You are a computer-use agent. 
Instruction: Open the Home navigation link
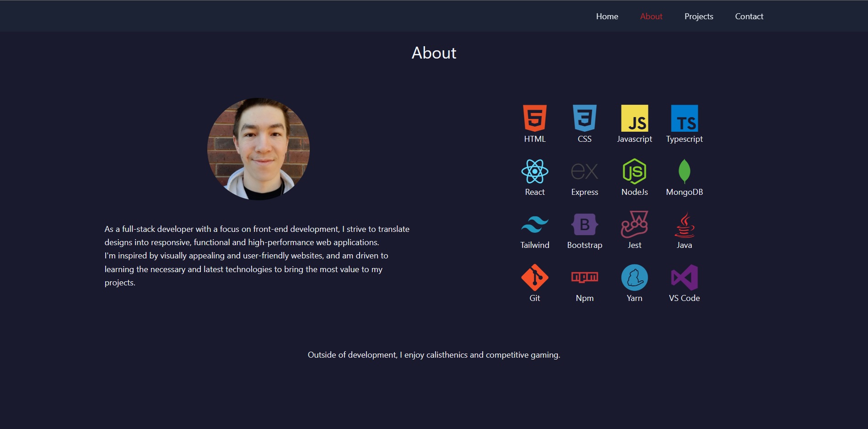(607, 16)
